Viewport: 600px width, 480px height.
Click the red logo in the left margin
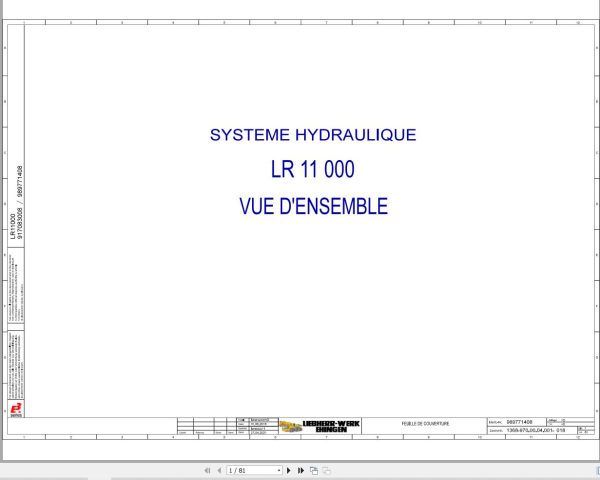pyautogui.click(x=16, y=409)
